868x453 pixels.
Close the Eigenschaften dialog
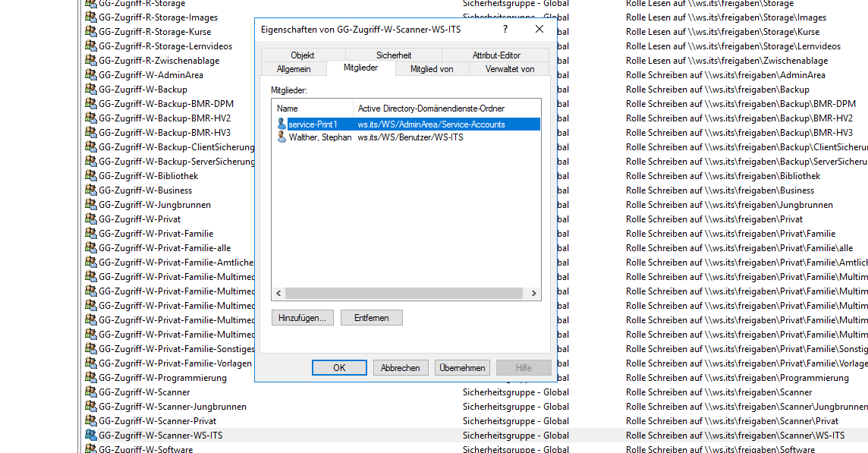(539, 30)
